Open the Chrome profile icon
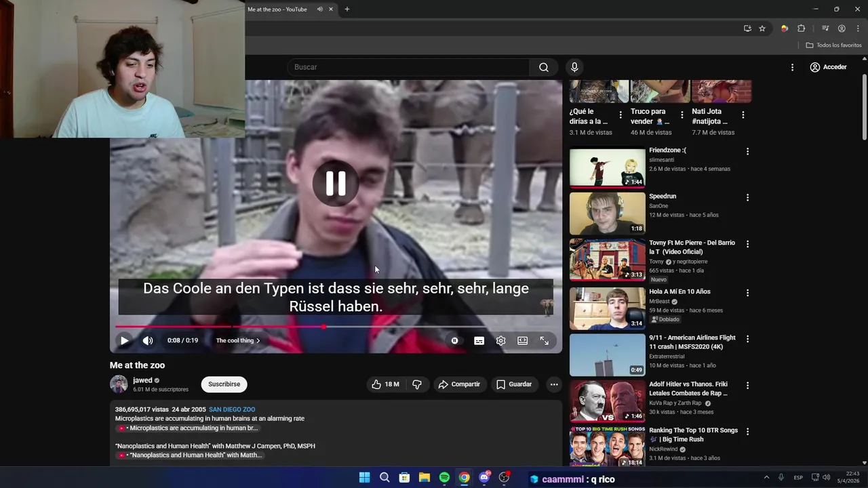 pos(842,28)
